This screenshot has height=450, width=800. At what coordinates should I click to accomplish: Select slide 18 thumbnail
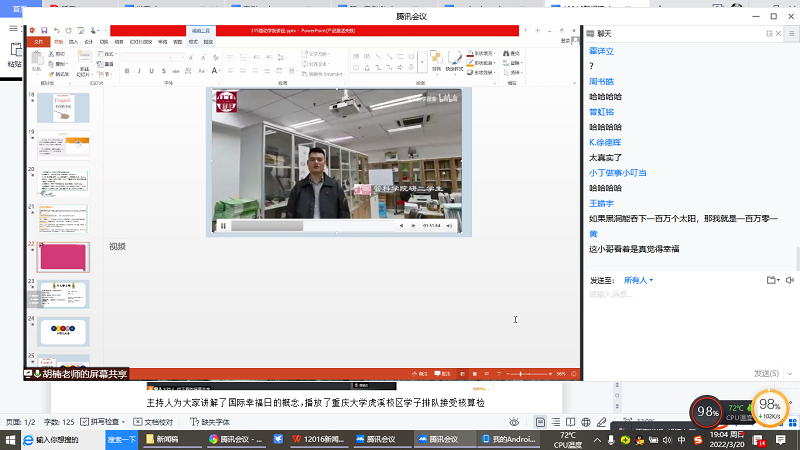(63, 108)
